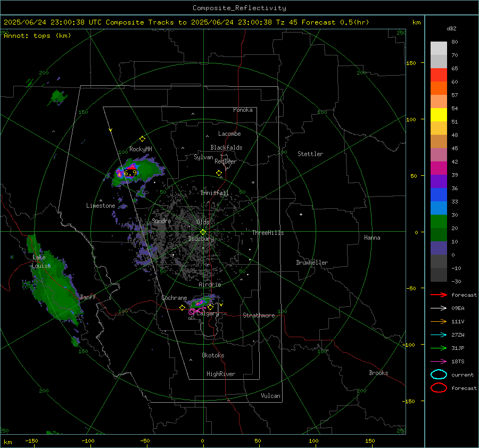
Task: Click the Vulcan label
Action: tap(270, 396)
